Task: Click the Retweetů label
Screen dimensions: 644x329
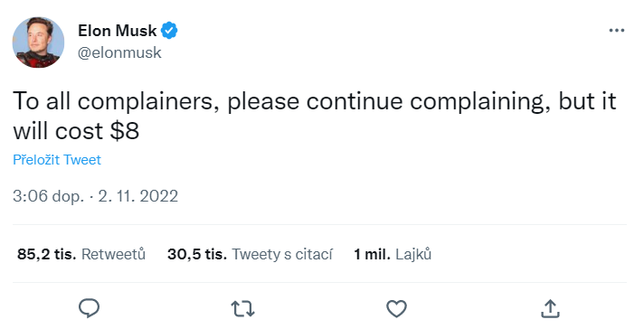Action: [113, 254]
